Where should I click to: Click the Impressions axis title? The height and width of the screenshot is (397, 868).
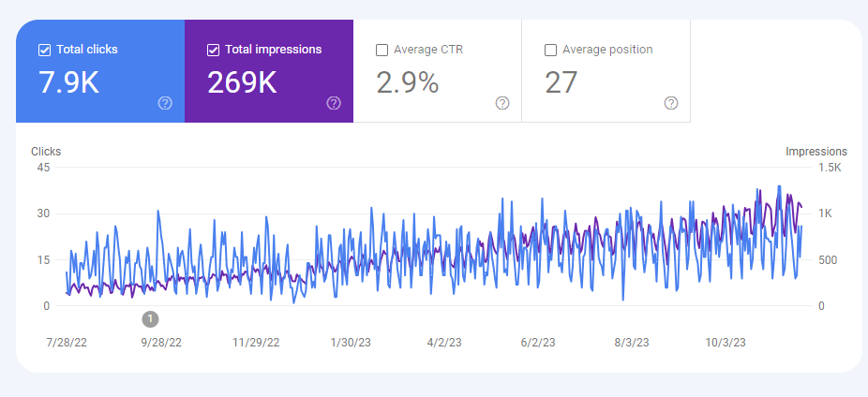[x=816, y=151]
